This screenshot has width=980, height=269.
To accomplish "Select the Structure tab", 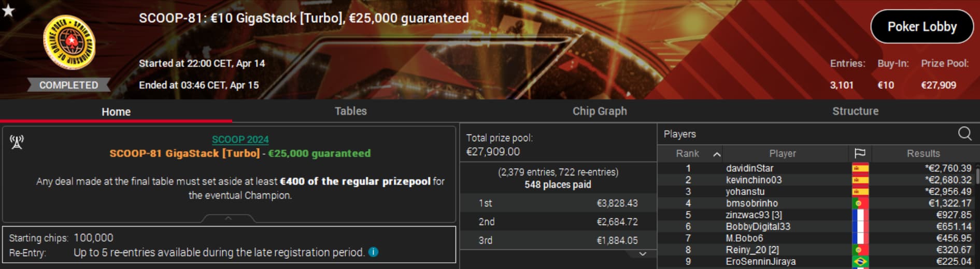I will (x=855, y=111).
